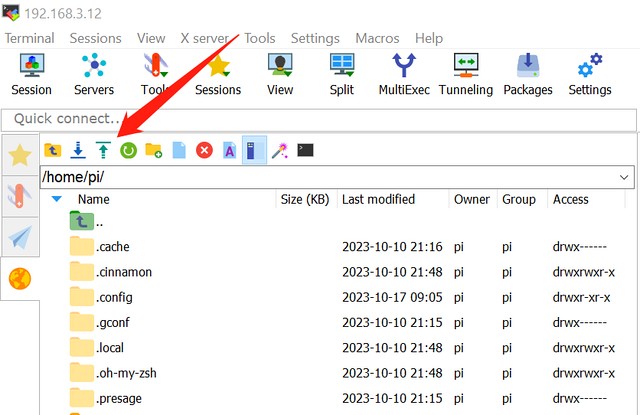
Task: Expand the /home/pi/ path dropdown
Action: coord(624,177)
